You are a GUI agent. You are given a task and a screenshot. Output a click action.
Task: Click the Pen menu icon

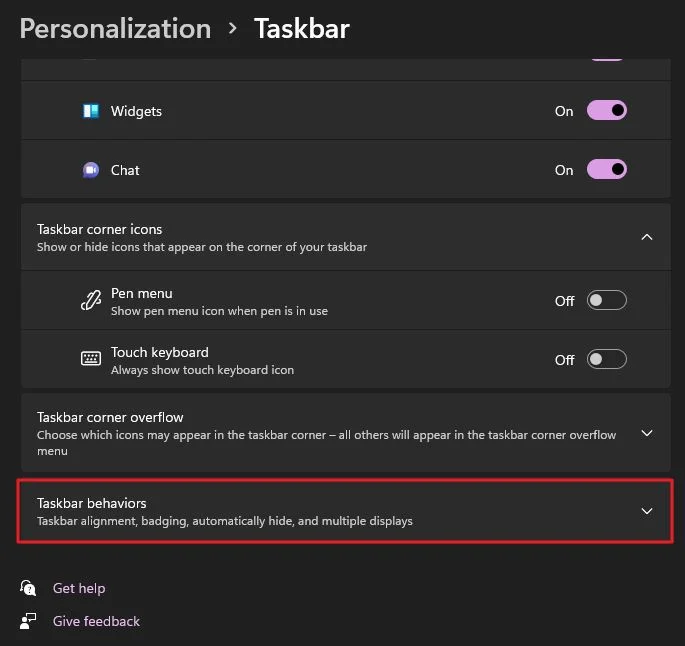(91, 301)
